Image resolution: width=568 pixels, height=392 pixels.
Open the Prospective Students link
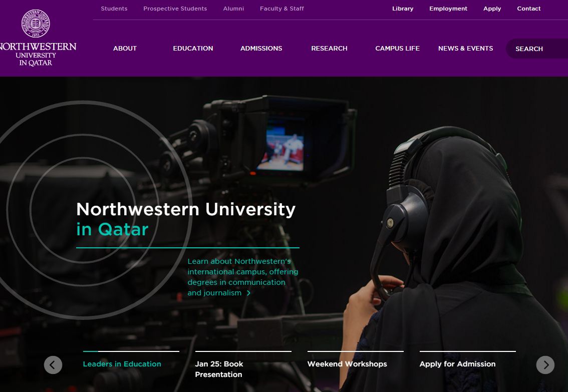coord(175,9)
